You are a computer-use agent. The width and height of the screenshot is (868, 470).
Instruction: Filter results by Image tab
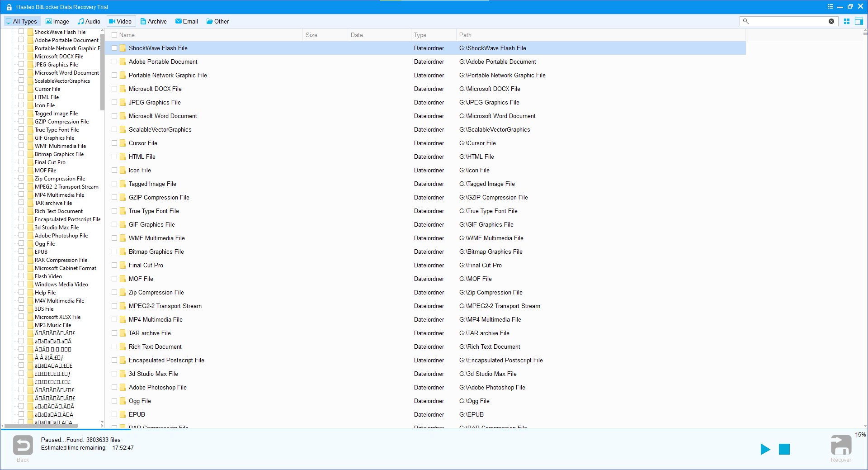click(x=57, y=21)
